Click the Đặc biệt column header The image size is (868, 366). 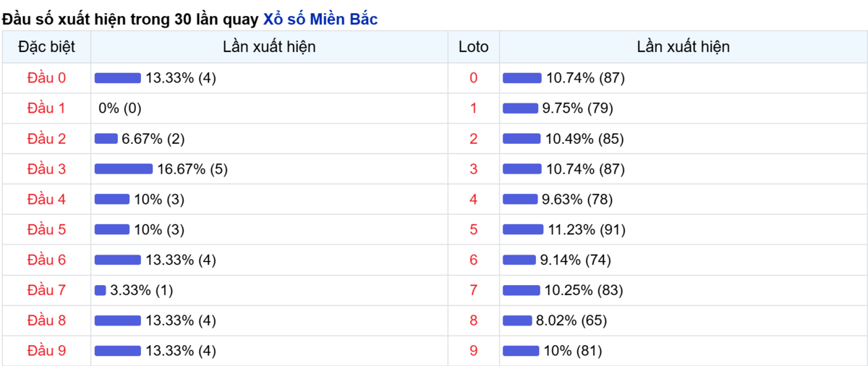46,47
